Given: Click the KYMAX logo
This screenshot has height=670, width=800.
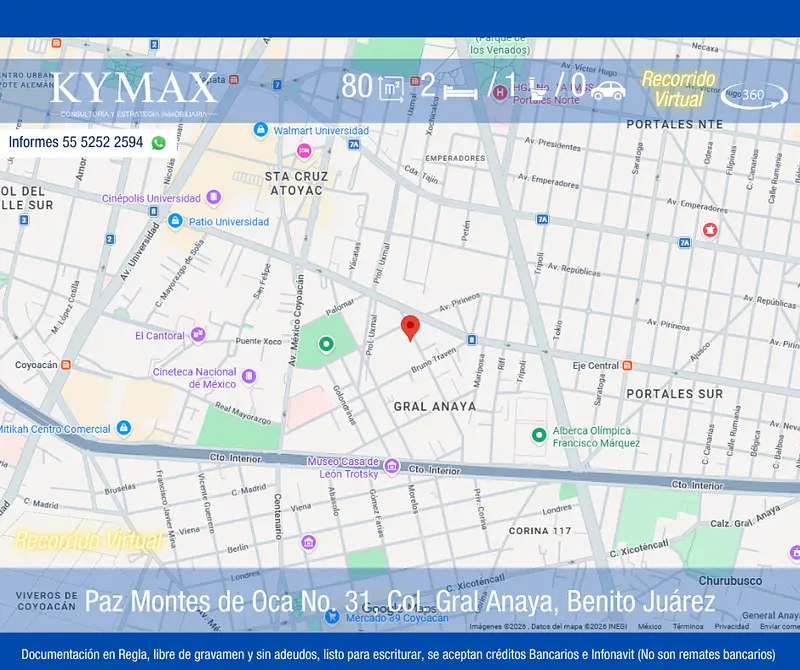Looking at the screenshot, I should [134, 94].
